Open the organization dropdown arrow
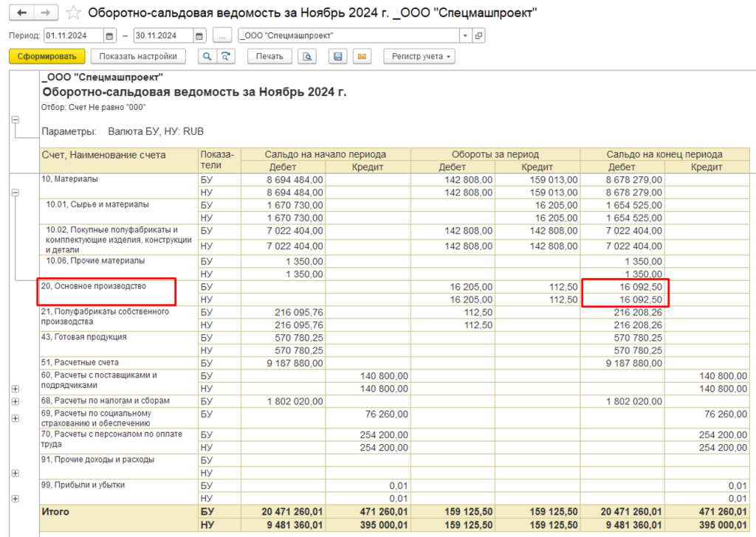 [x=465, y=35]
